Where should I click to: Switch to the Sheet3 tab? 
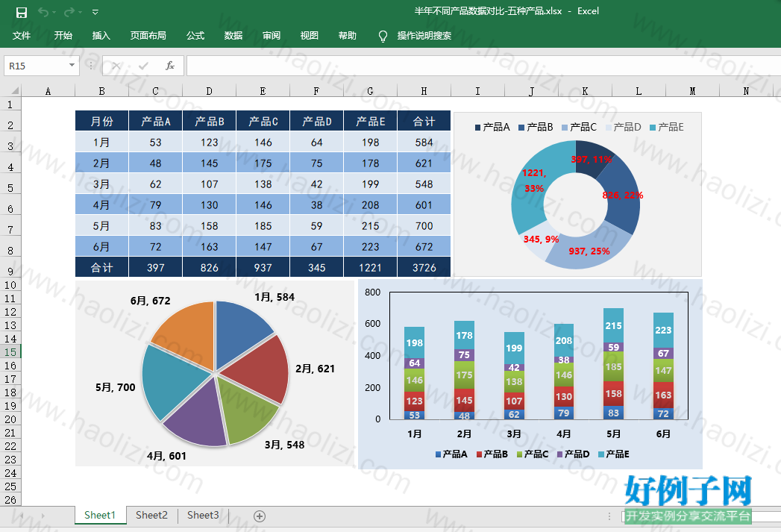[x=203, y=515]
